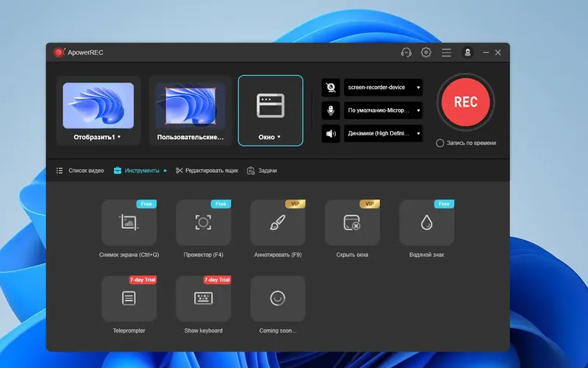Toggle the webcam disabled icon
588x368 pixels.
click(331, 88)
